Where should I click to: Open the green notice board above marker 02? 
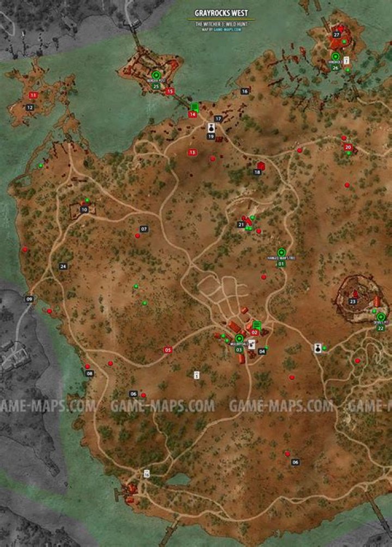(256, 325)
